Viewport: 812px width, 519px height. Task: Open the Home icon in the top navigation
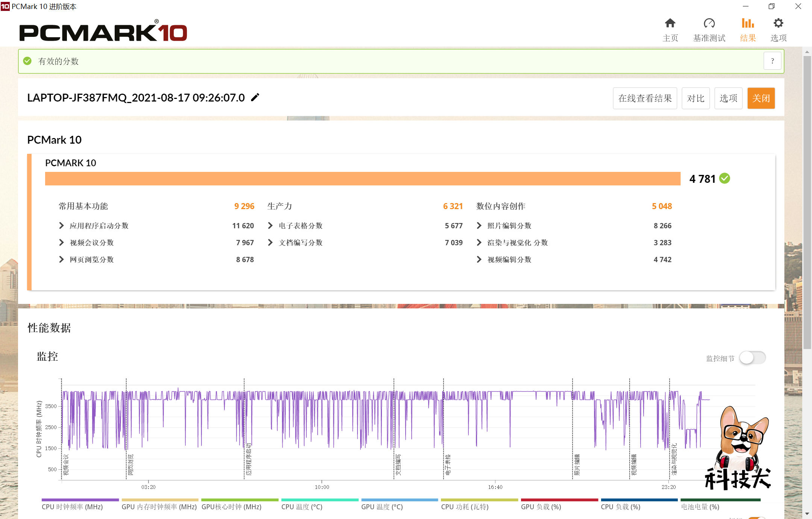click(670, 24)
